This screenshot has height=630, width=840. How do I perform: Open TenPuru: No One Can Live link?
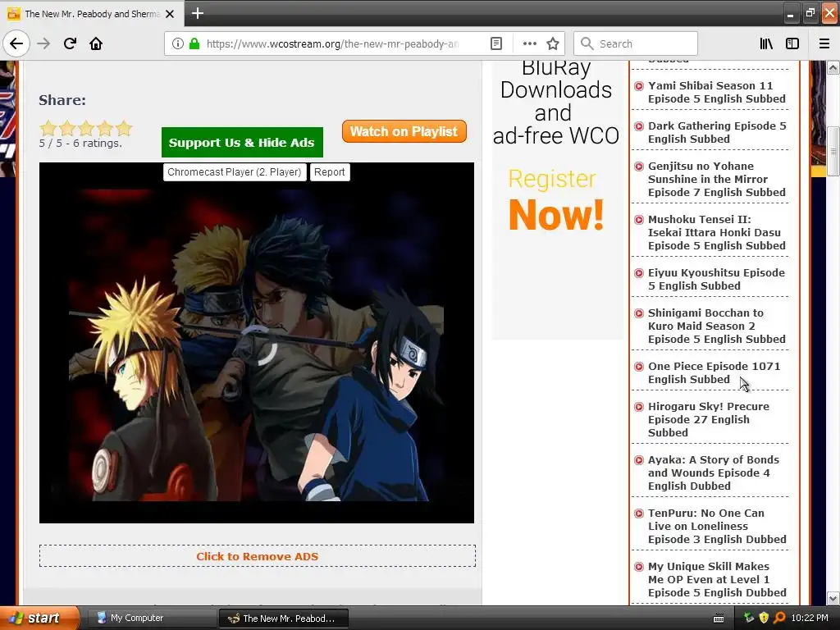(x=717, y=526)
